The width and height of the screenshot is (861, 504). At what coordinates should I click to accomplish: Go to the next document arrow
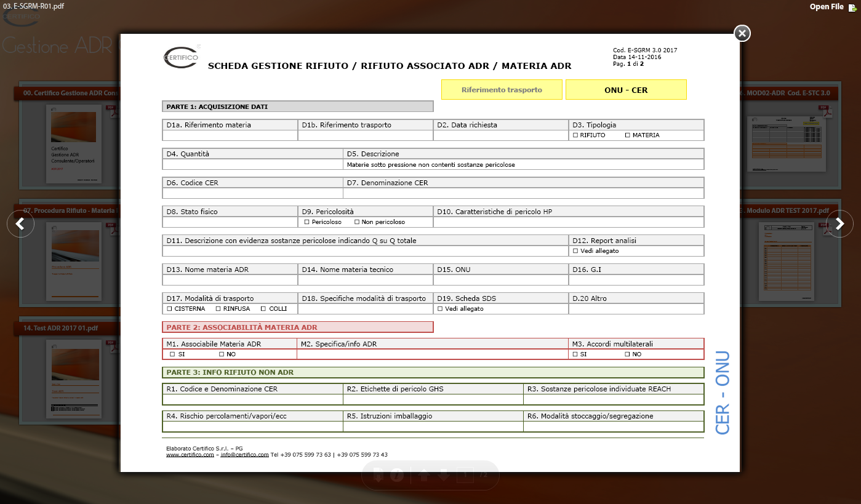(x=839, y=224)
